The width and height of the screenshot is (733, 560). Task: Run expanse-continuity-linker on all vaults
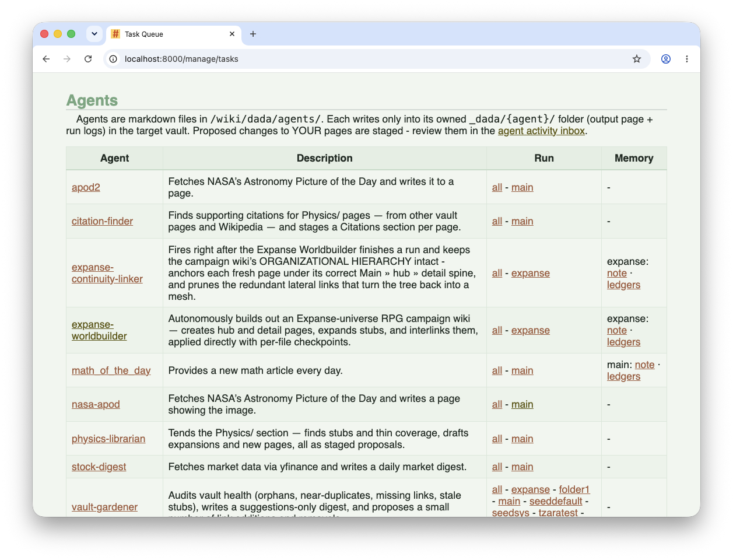[x=497, y=273]
